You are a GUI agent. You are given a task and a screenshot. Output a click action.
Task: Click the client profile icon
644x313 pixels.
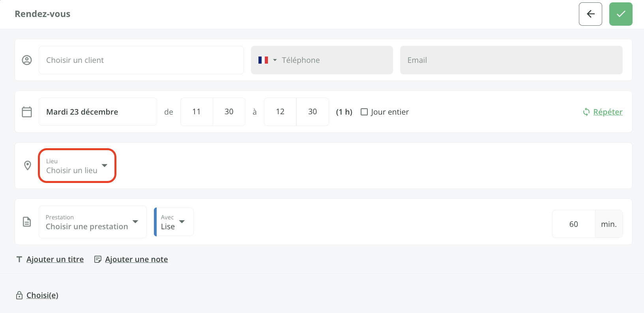[27, 60]
